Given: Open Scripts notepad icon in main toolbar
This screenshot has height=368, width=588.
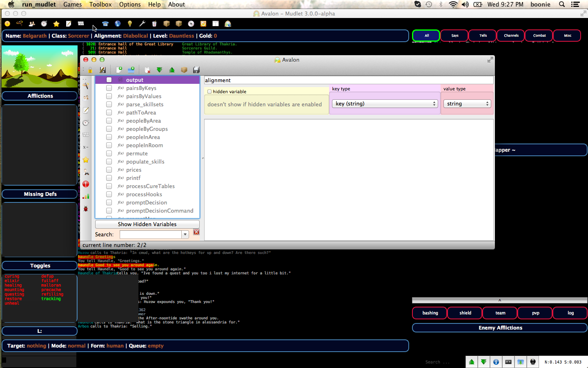Looking at the screenshot, I should pyautogui.click(x=69, y=24).
